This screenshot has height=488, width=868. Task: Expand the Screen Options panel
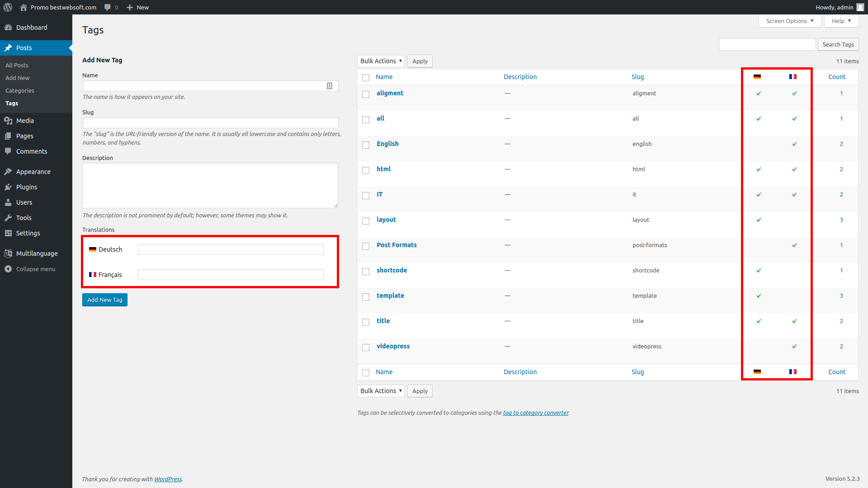[x=789, y=21]
